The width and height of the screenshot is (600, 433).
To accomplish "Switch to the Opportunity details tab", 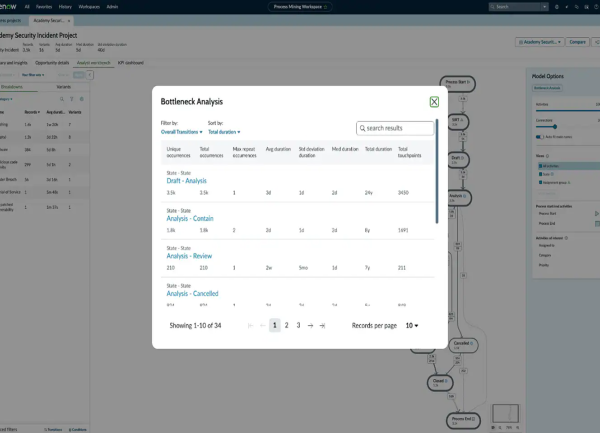I will [52, 63].
